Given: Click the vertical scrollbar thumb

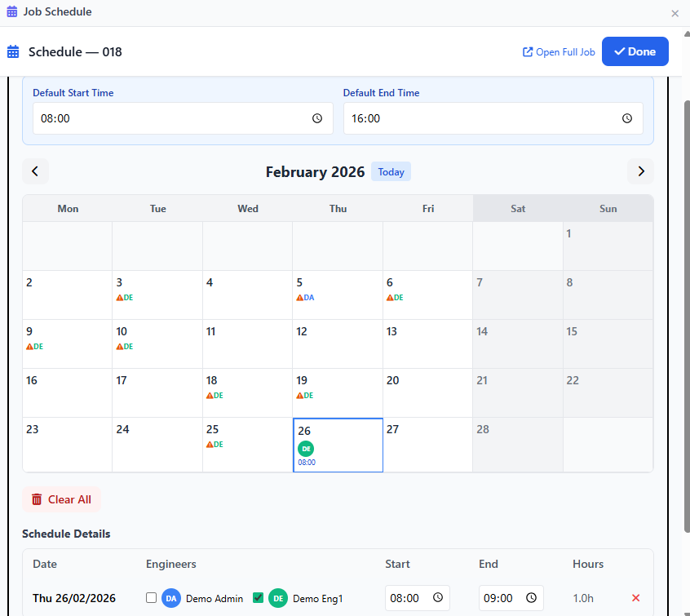Looking at the screenshot, I should [687, 317].
